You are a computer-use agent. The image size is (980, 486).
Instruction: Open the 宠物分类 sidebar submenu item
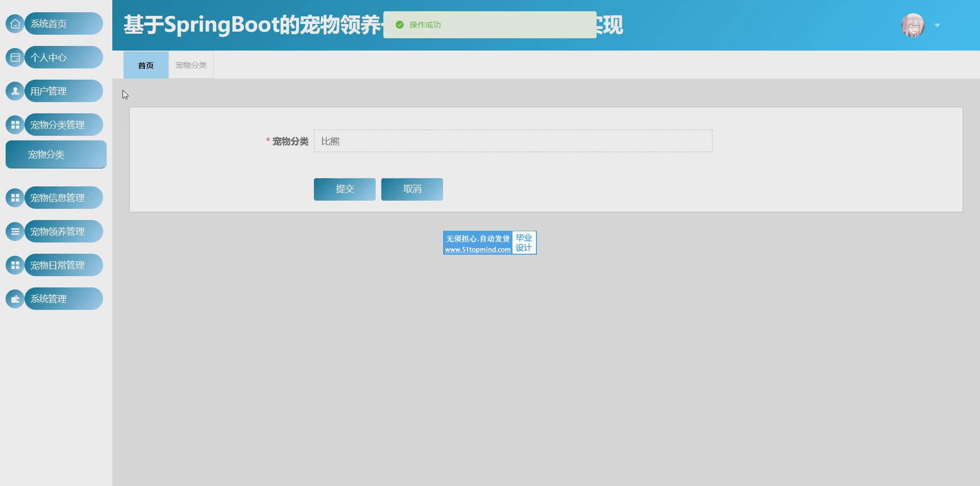pyautogui.click(x=56, y=155)
